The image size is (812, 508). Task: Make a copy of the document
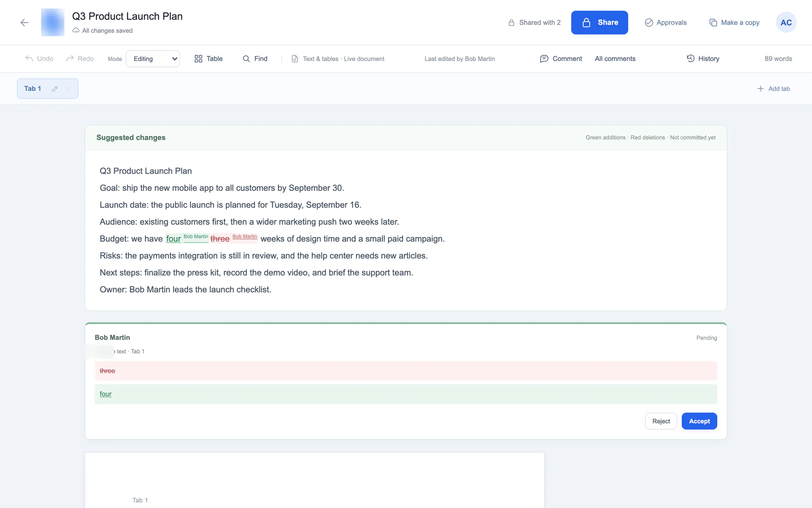point(734,22)
